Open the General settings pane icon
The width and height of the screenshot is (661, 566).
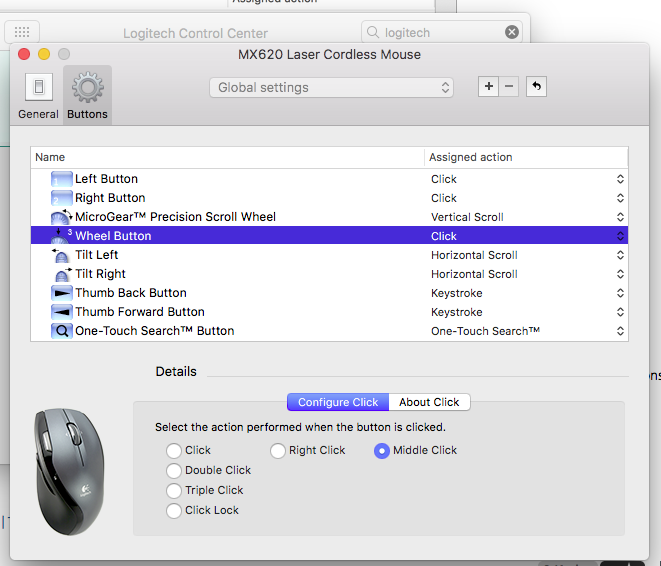(38, 87)
